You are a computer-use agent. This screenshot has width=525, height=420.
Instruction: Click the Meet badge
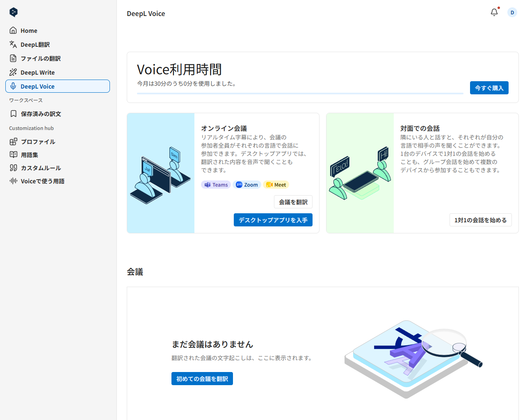(276, 185)
